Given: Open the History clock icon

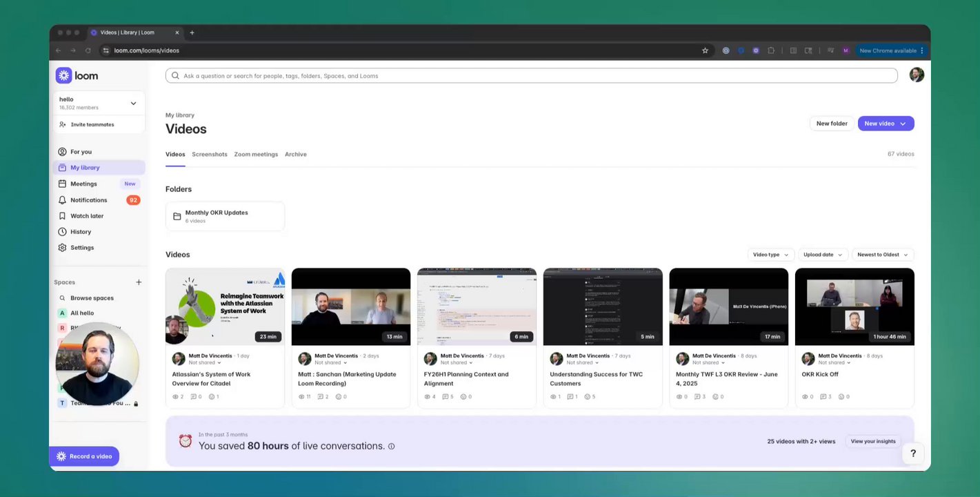Looking at the screenshot, I should (62, 232).
